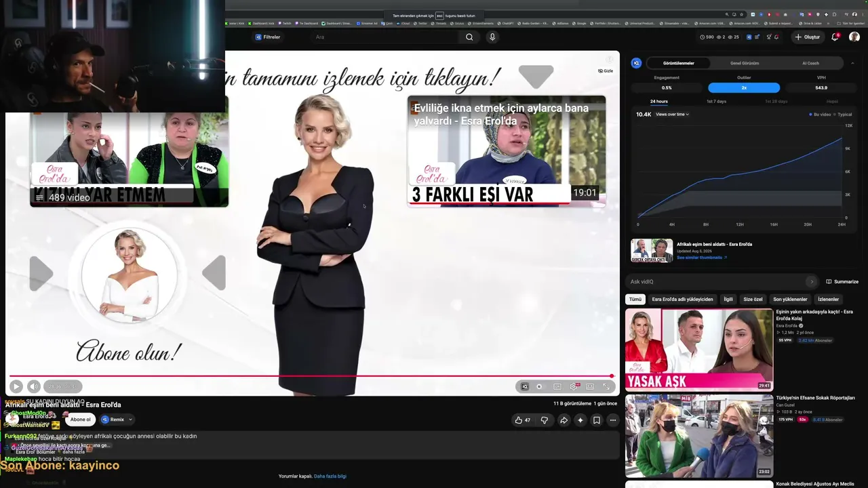Select the 24 hours range tab
This screenshot has width=868, height=488.
[658, 102]
